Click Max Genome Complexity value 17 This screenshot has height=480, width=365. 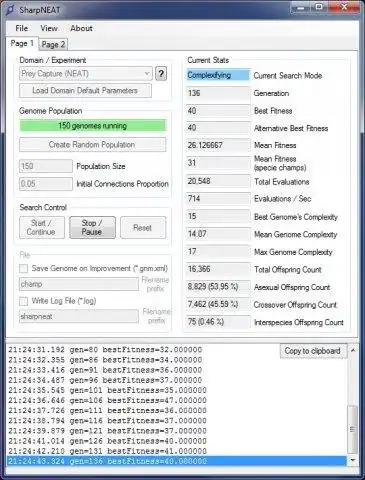218,252
